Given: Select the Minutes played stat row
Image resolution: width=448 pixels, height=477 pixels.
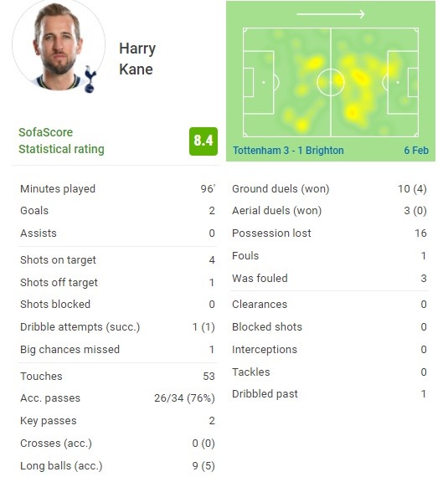Looking at the screenshot, I should click(117, 189).
